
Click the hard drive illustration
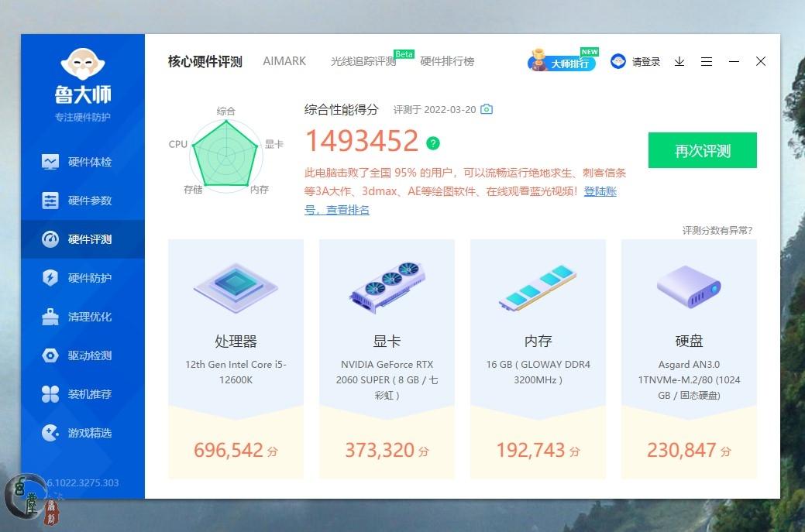click(x=689, y=287)
